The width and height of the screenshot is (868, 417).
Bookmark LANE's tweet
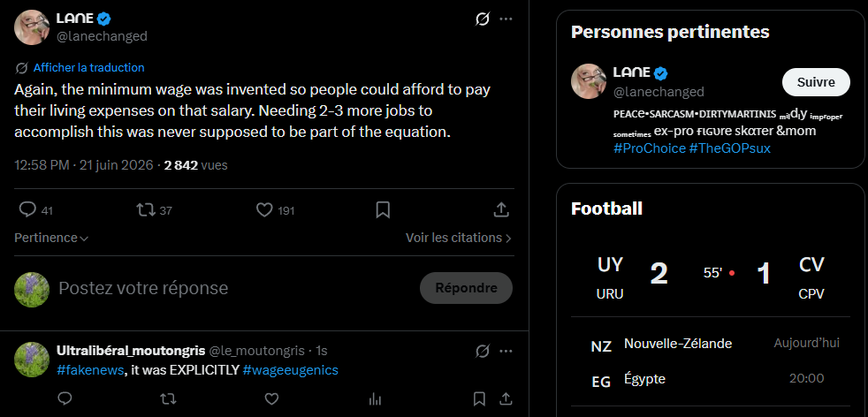[x=383, y=209]
